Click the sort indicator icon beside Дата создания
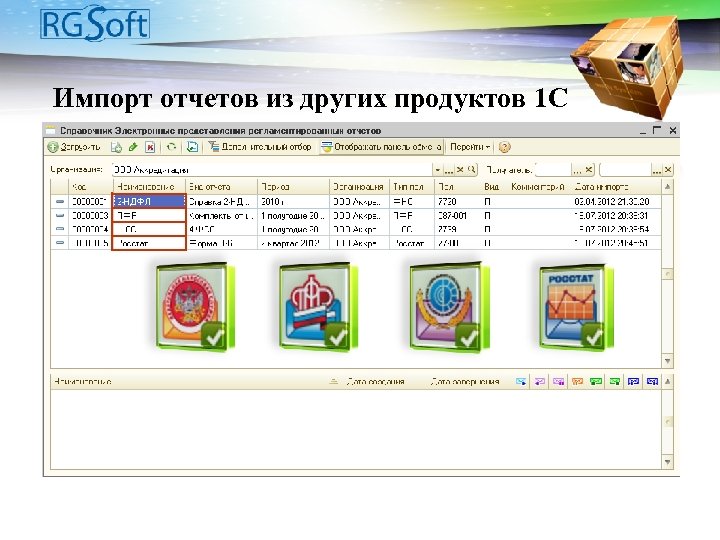 pyautogui.click(x=334, y=381)
